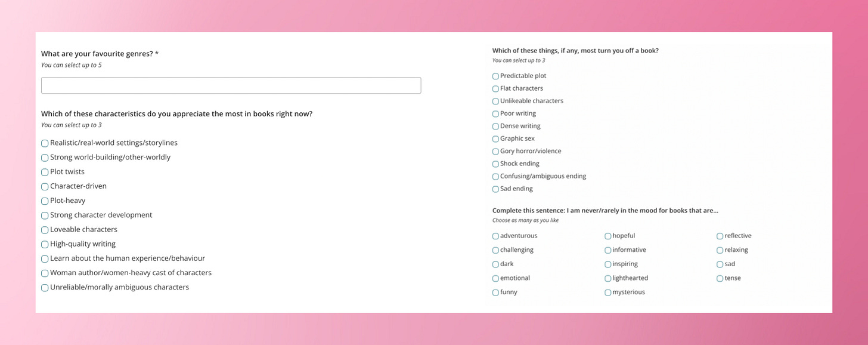This screenshot has height=345, width=868.
Task: Check the sad mood option
Action: (720, 264)
